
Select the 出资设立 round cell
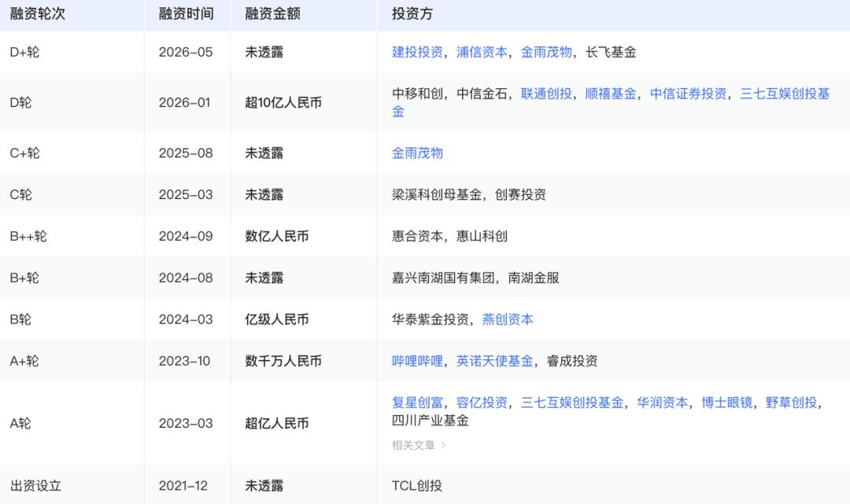[35, 486]
